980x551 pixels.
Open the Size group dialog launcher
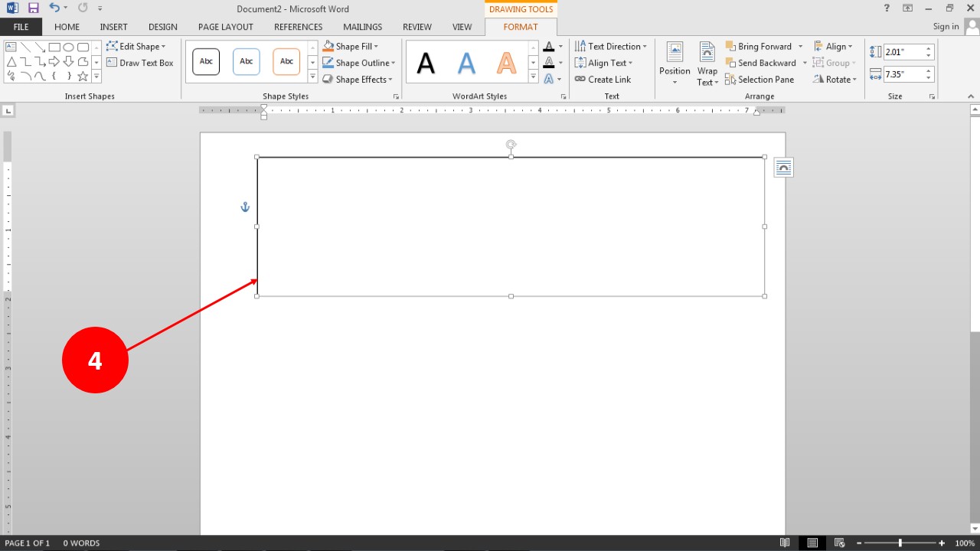click(932, 96)
